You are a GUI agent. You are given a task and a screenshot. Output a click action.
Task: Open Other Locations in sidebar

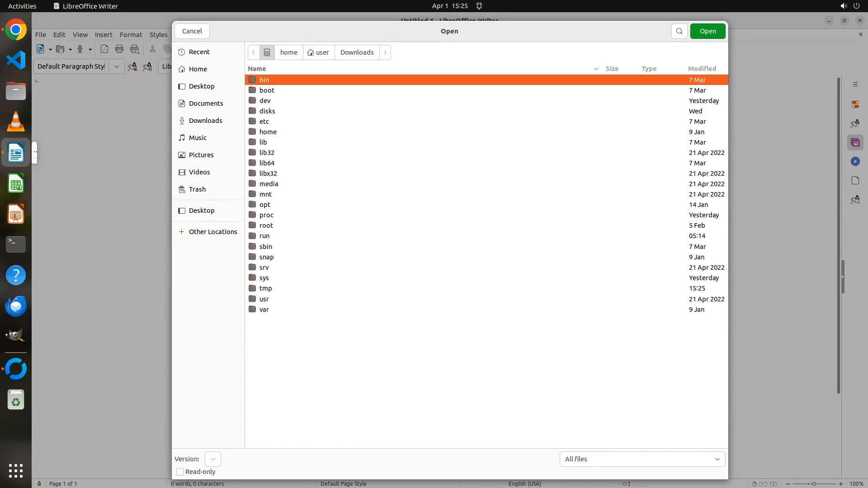click(x=212, y=232)
